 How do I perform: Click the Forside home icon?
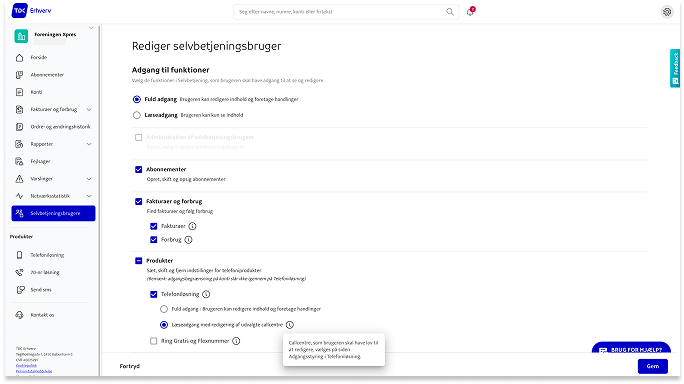pos(19,58)
